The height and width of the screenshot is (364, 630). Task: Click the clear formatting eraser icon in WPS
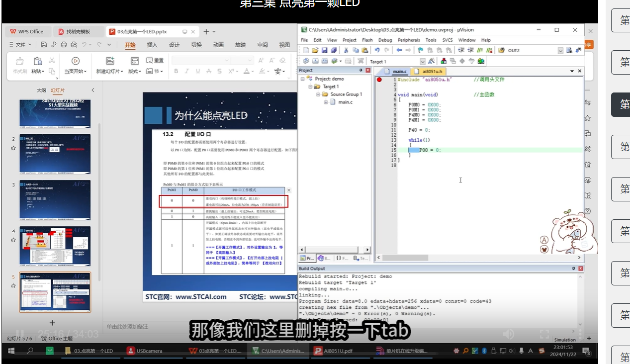coord(282,61)
